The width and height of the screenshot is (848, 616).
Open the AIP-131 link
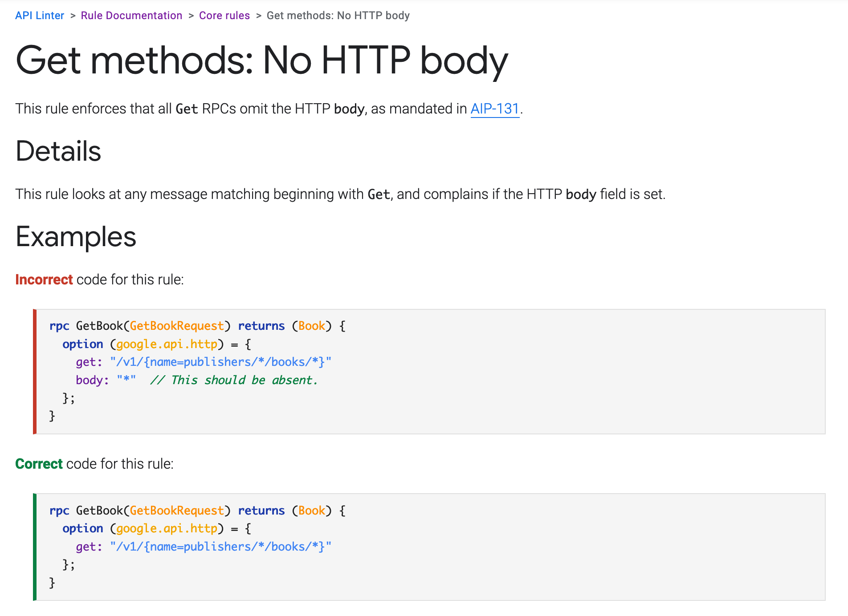click(x=495, y=109)
